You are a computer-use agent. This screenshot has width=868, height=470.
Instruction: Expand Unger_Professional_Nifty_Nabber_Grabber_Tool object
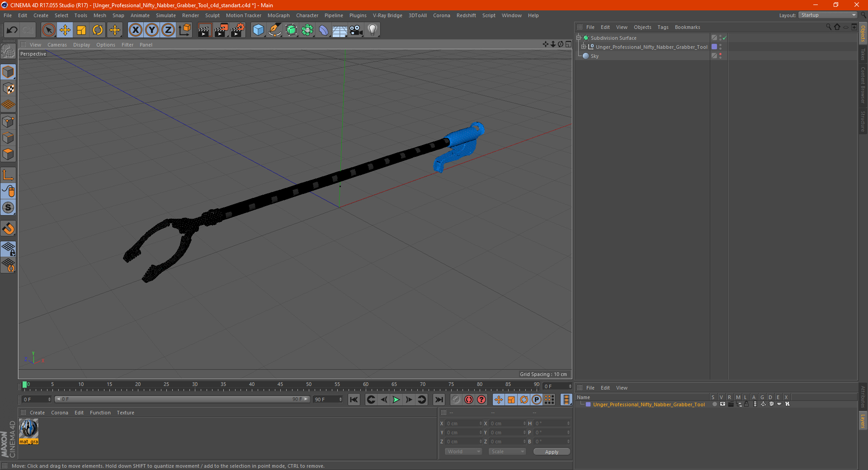[x=584, y=47]
